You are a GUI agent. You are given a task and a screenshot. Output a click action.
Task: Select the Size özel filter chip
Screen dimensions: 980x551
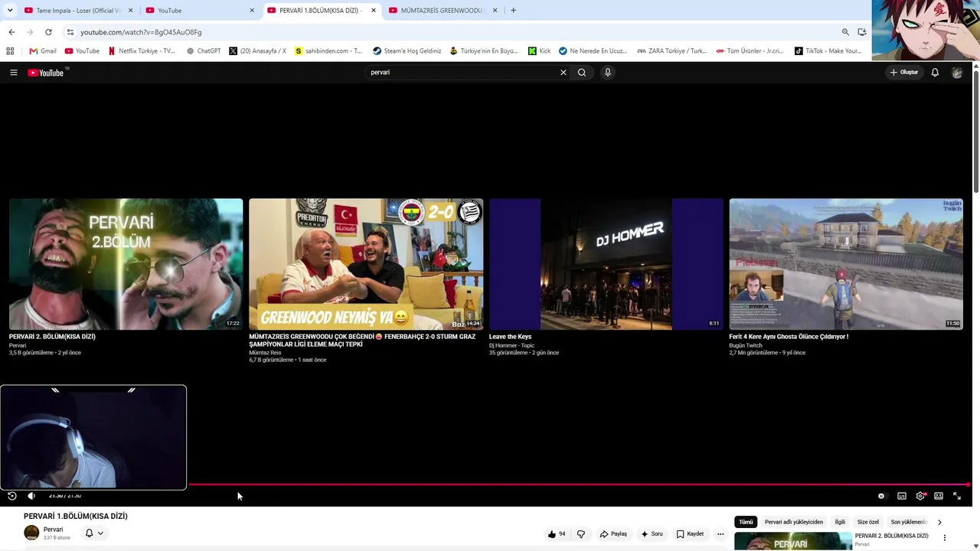tap(868, 522)
